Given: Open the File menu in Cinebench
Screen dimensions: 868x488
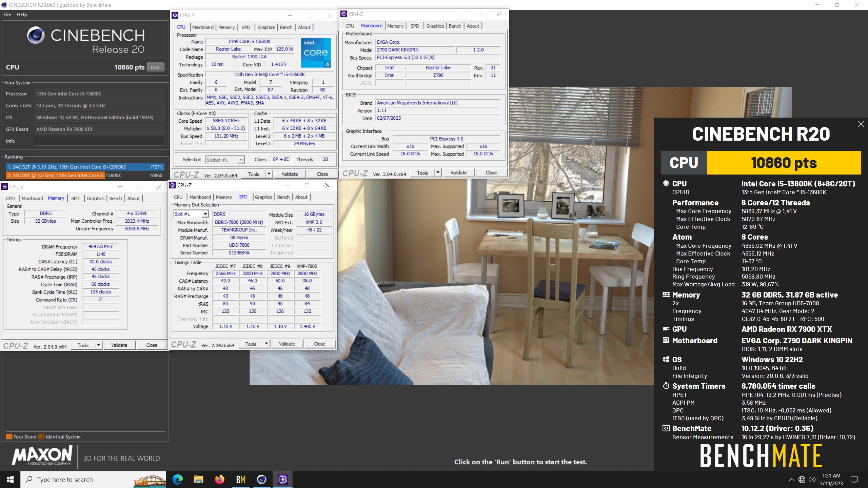Looking at the screenshot, I should pyautogui.click(x=7, y=15).
